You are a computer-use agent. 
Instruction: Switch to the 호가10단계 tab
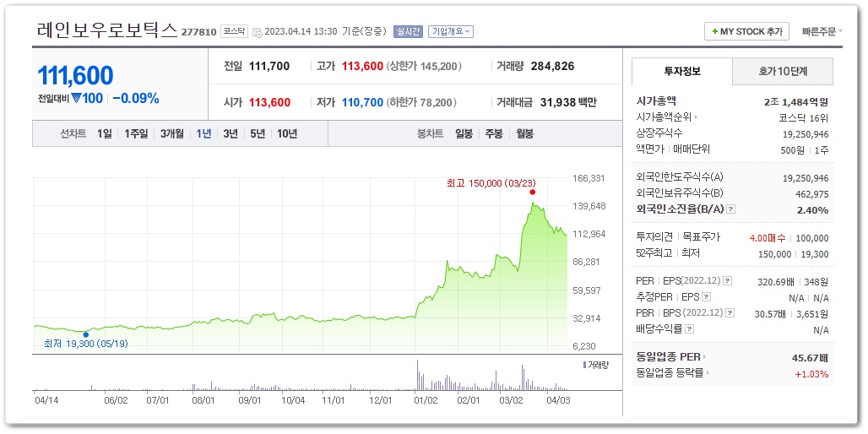point(783,72)
